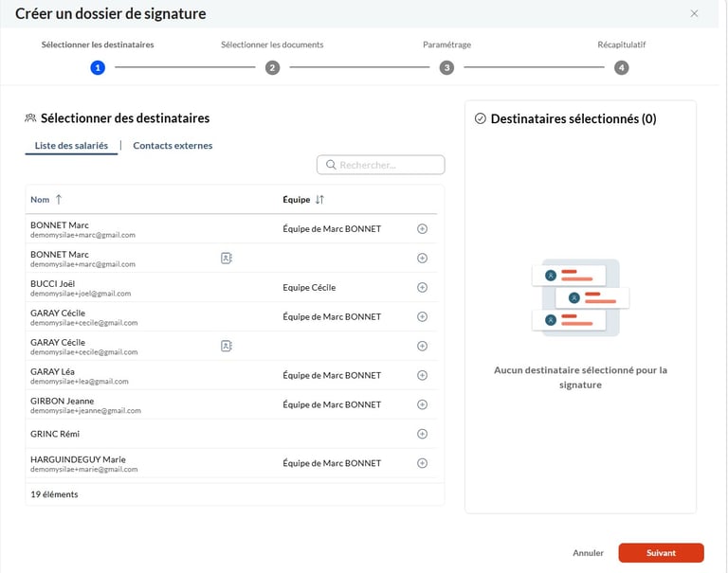Viewport: 728px width, 573px height.
Task: Sort the list by Nom column arrow
Action: (59, 200)
